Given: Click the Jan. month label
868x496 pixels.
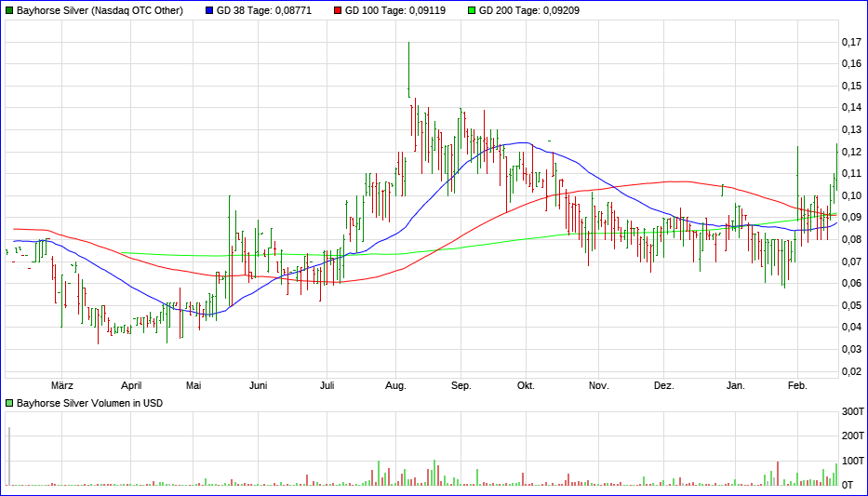Looking at the screenshot, I should tap(736, 386).
